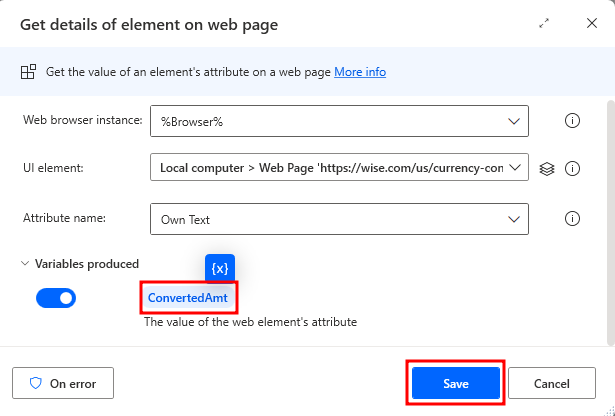Open the More info link
This screenshot has width=615, height=416.
pos(360,72)
